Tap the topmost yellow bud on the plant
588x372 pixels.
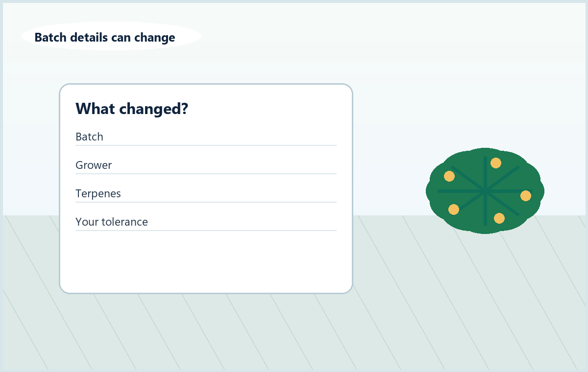click(x=496, y=163)
